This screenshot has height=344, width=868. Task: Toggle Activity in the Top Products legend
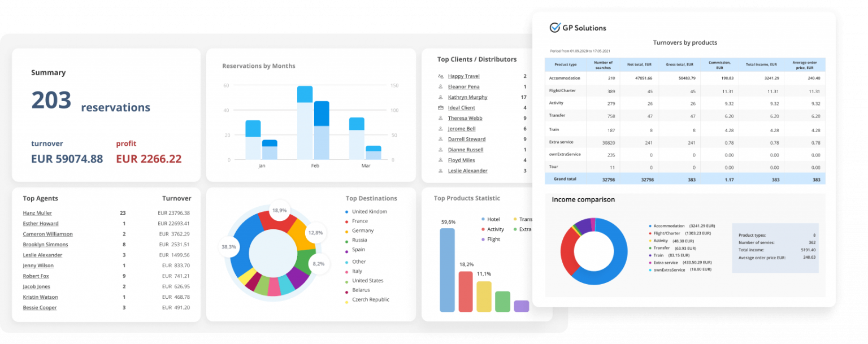(x=490, y=229)
